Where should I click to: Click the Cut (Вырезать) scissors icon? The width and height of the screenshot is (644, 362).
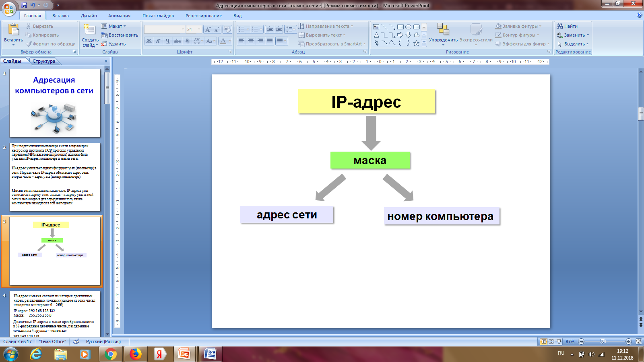[29, 26]
